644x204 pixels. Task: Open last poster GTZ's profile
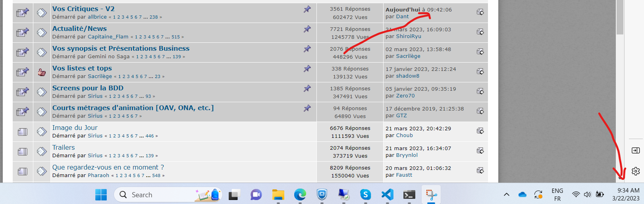coord(401,116)
